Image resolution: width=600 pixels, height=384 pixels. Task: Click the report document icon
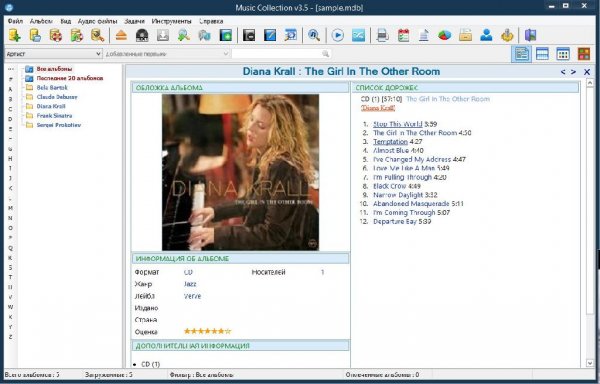[x=424, y=35]
